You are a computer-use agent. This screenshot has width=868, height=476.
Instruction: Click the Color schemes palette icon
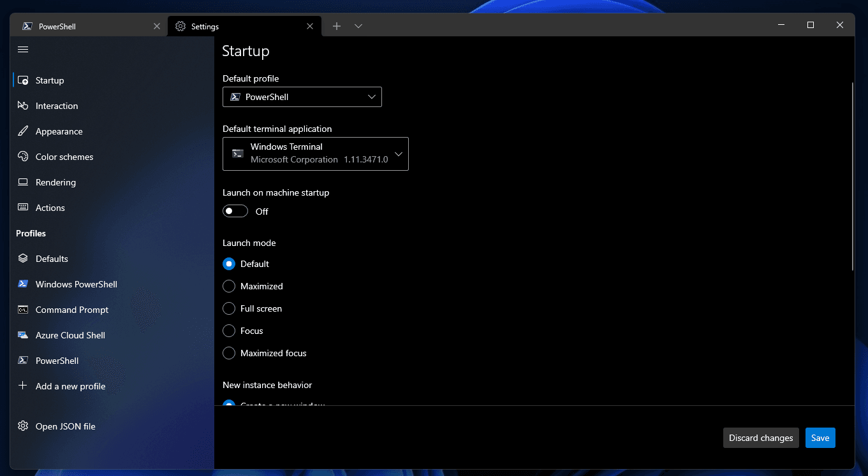pyautogui.click(x=23, y=157)
